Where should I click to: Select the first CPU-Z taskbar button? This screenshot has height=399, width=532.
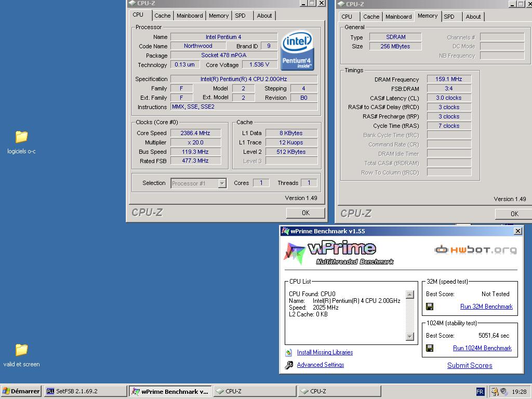(255, 391)
